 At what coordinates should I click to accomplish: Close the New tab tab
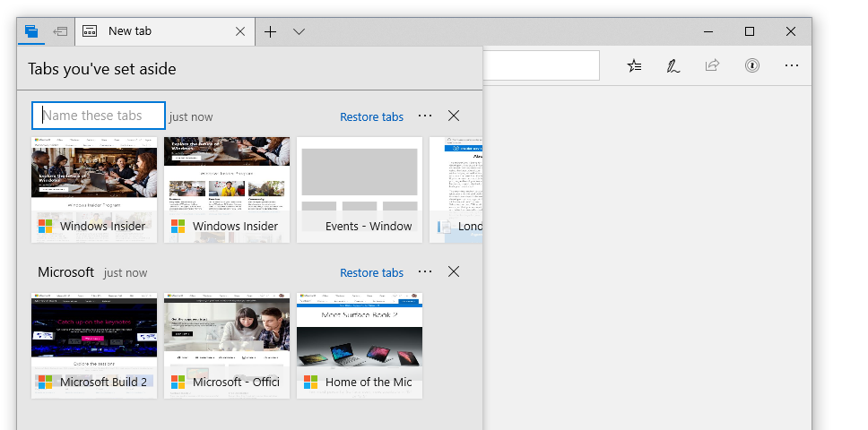pos(239,31)
